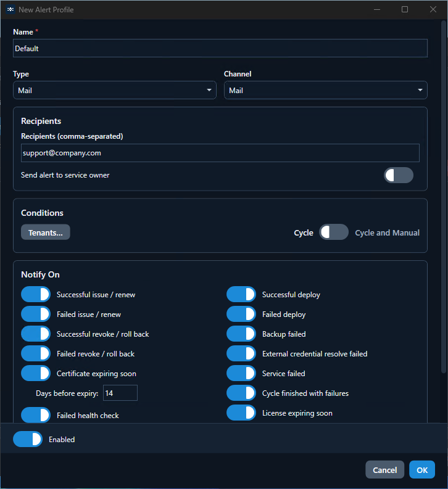Edit the Name field containing Default

click(x=220, y=48)
